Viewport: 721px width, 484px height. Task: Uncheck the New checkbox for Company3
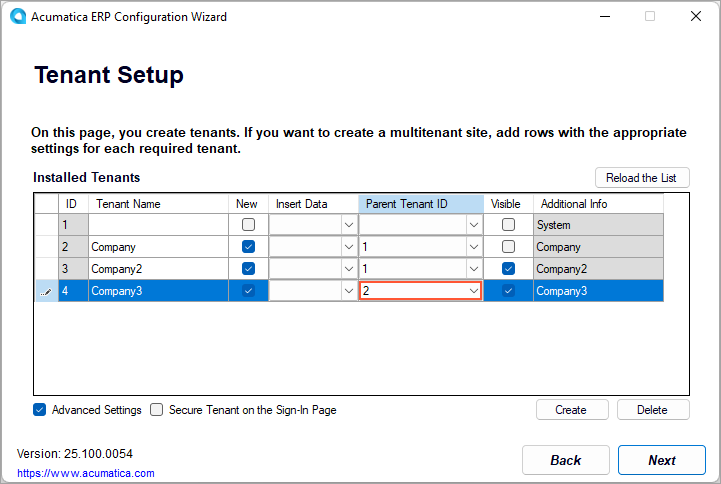tap(248, 290)
